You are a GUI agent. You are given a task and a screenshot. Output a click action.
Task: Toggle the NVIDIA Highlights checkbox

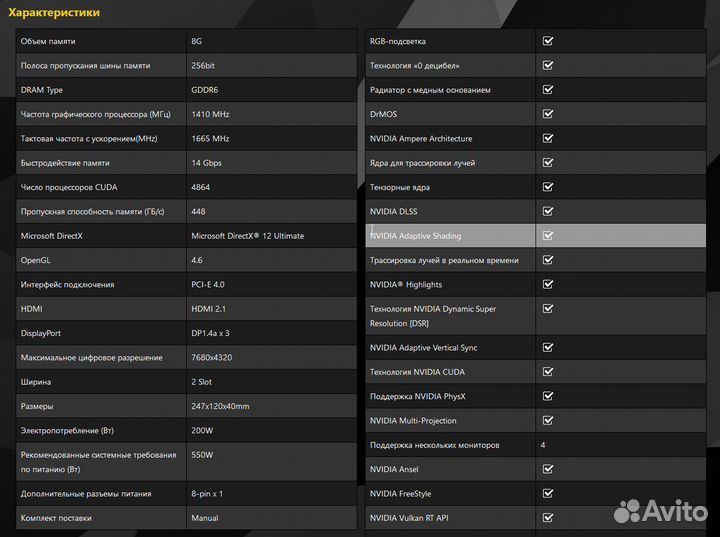click(547, 284)
